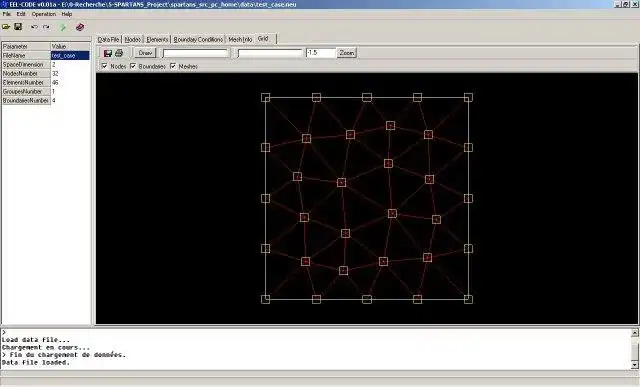
Task: Click the Zoom button
Action: pos(347,53)
